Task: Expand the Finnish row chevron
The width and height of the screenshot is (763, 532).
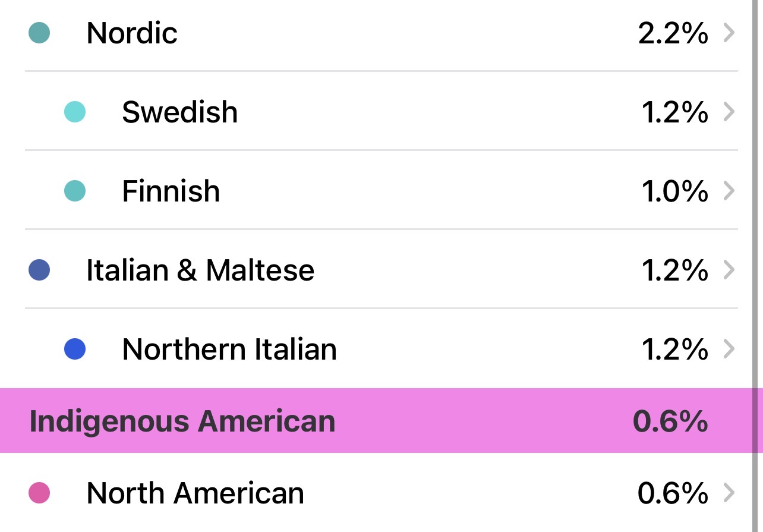Action: pyautogui.click(x=729, y=191)
